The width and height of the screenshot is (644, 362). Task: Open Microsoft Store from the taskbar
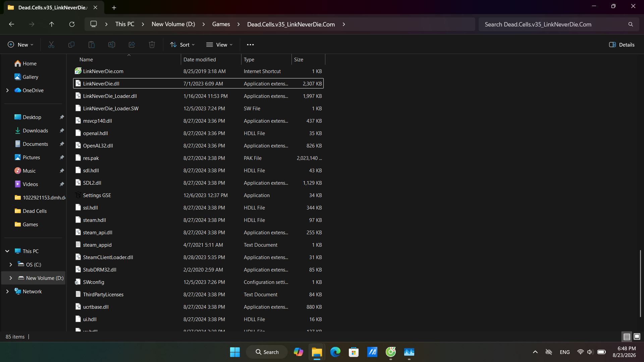click(x=354, y=352)
